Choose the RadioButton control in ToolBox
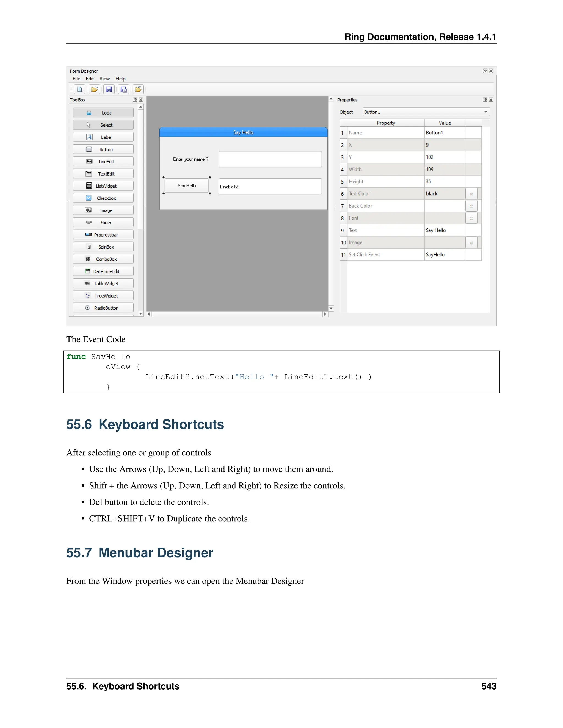Viewport: 563px width, 728px height. 103,308
